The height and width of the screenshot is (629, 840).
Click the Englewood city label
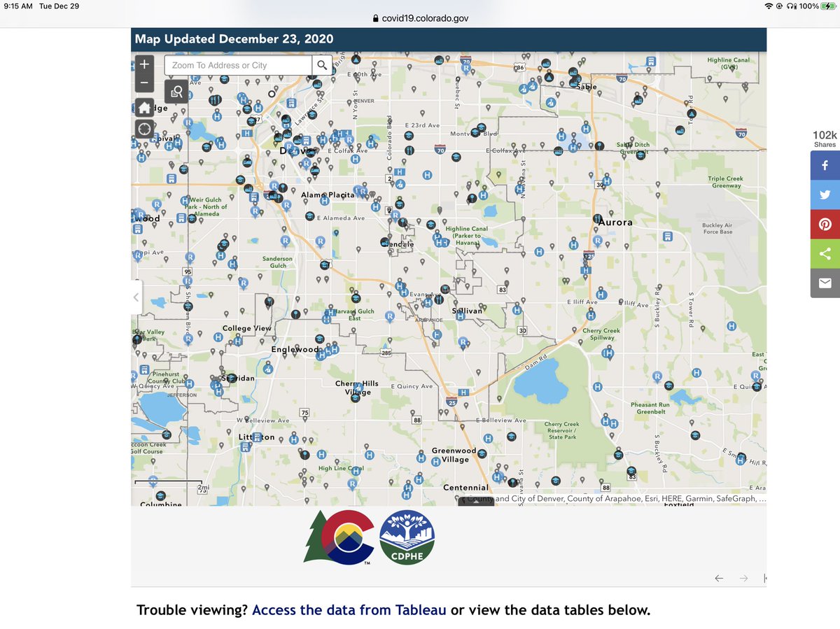295,349
